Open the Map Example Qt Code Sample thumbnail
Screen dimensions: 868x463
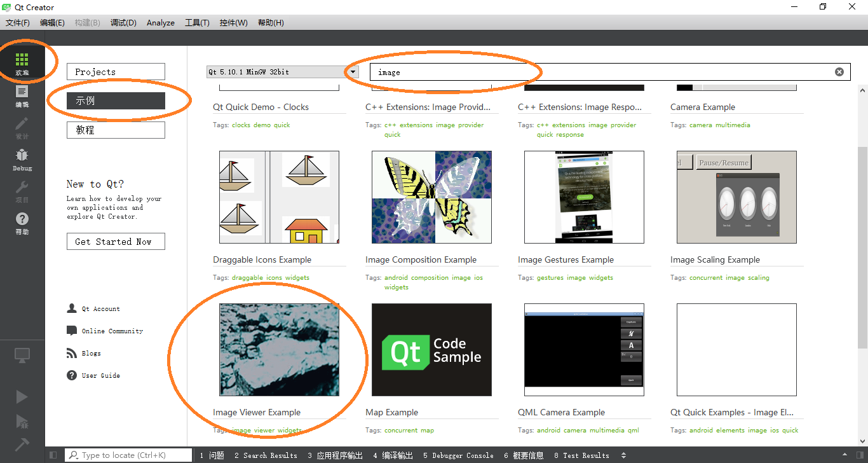(431, 350)
